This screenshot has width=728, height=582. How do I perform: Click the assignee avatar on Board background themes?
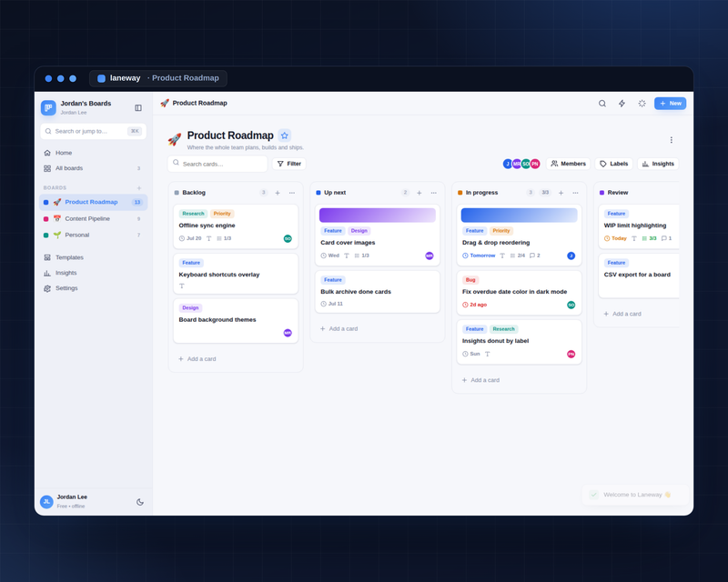click(x=288, y=333)
